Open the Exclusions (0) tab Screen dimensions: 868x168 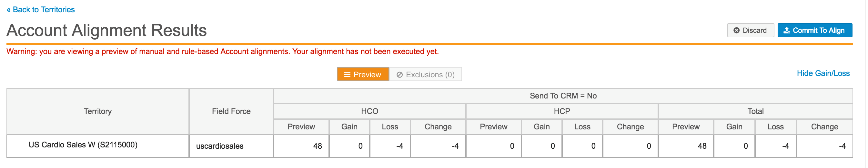(426, 75)
